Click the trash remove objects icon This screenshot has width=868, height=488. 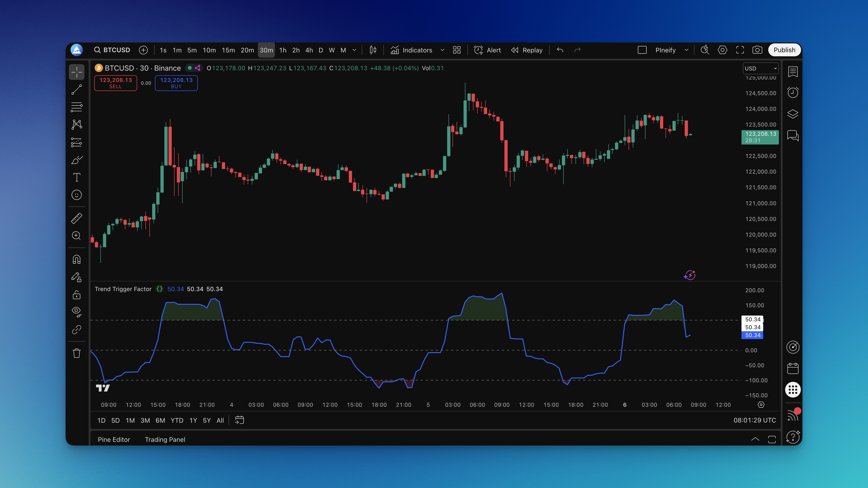point(76,353)
